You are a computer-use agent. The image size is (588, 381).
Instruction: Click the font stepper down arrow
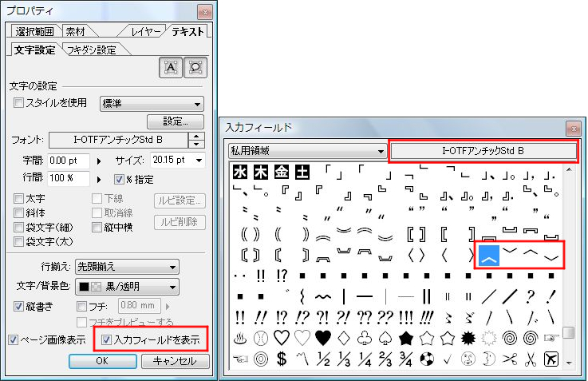pos(196,144)
